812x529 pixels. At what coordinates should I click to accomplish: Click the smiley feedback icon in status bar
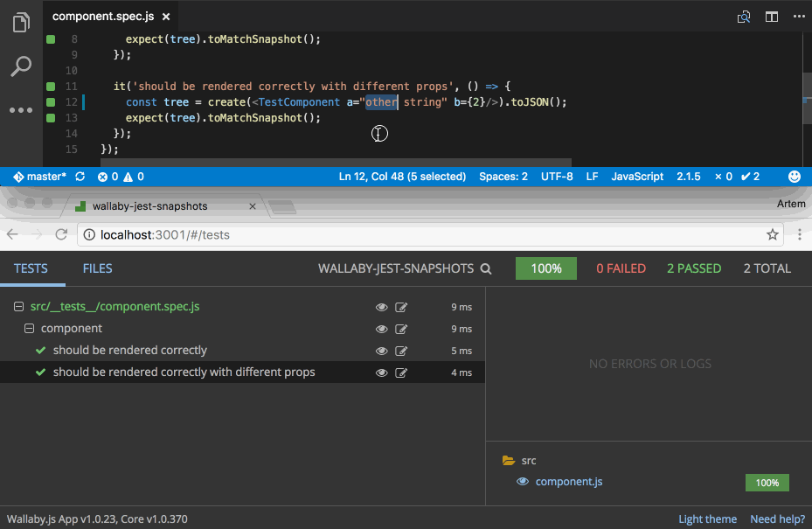(795, 177)
